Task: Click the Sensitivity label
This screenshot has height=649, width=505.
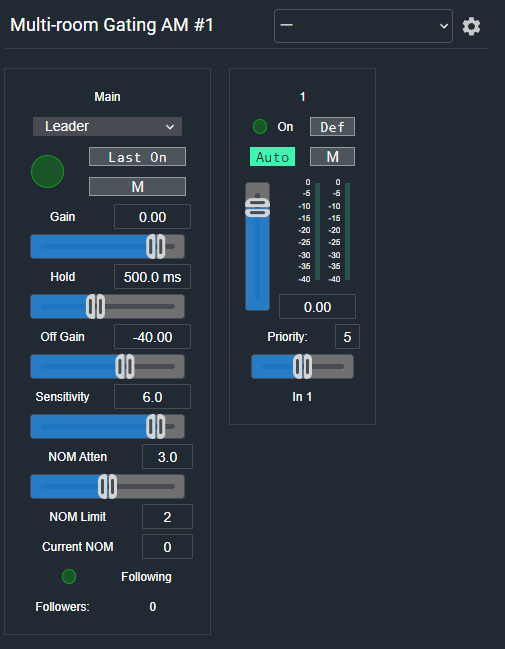Action: tap(63, 397)
